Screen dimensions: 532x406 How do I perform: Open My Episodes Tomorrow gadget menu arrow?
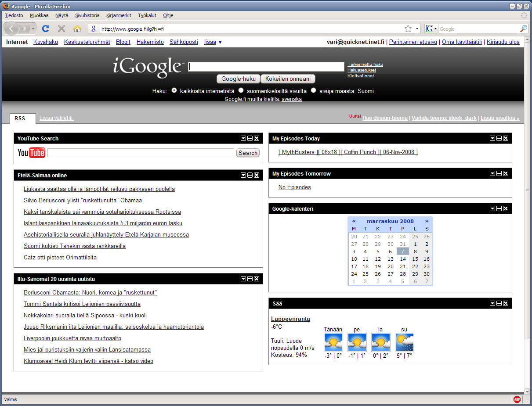[x=492, y=173]
